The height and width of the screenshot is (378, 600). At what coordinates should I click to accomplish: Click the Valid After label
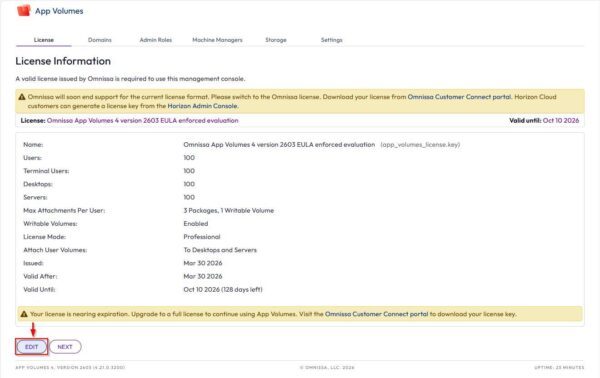coord(40,276)
